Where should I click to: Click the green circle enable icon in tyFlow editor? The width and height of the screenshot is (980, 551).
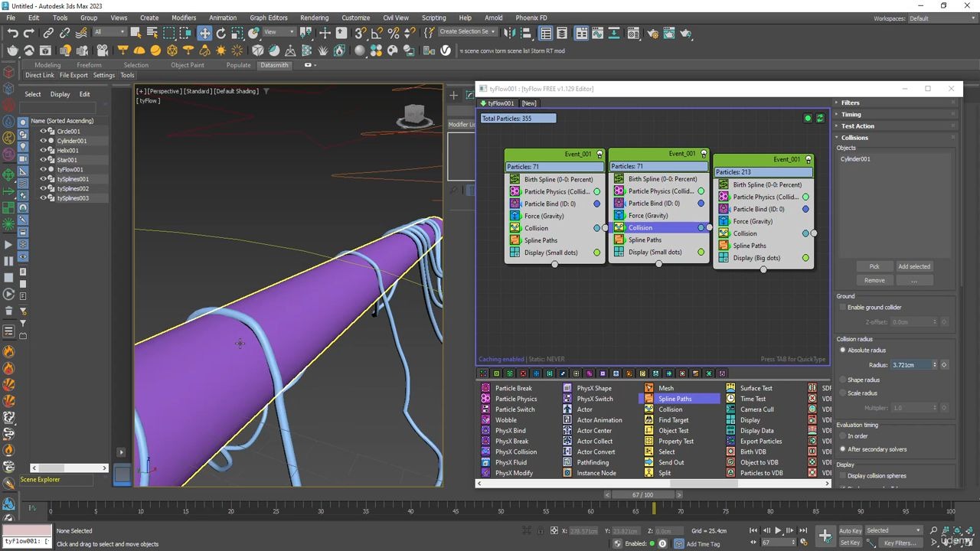point(808,118)
